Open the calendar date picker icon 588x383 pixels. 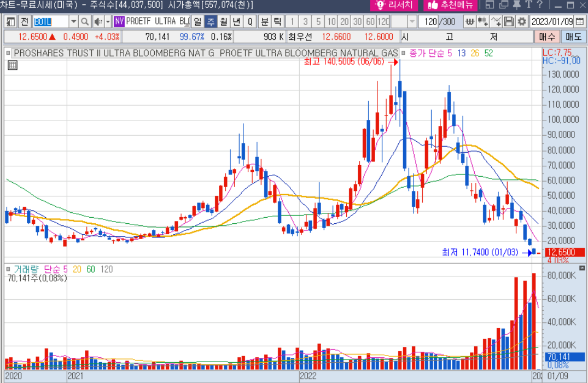tap(579, 22)
